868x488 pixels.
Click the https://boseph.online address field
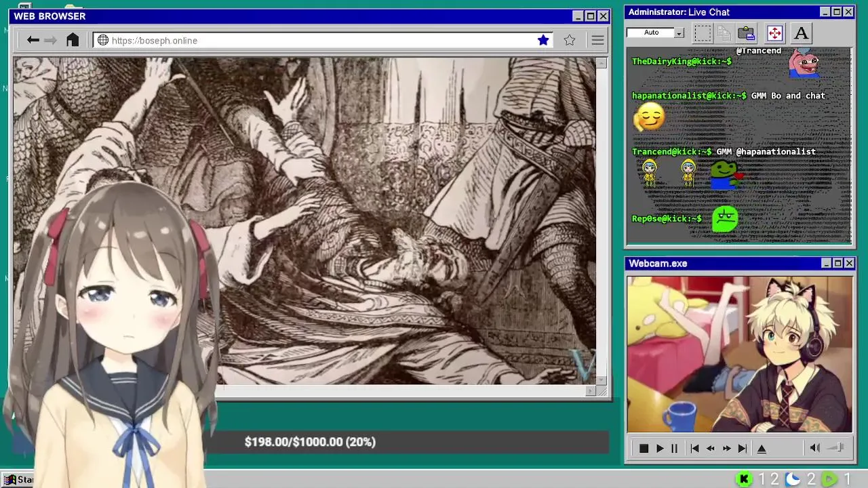[323, 40]
